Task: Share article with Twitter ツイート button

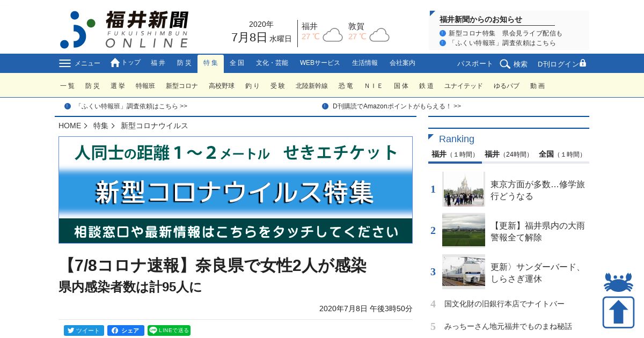Action: [x=84, y=330]
